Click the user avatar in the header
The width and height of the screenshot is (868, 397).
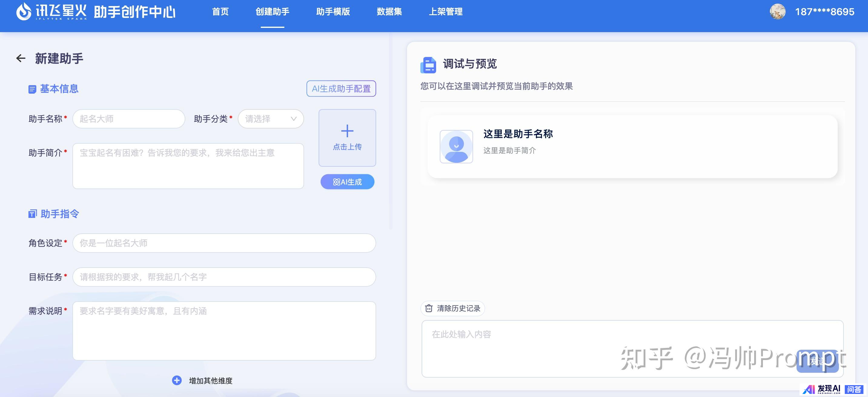(777, 12)
